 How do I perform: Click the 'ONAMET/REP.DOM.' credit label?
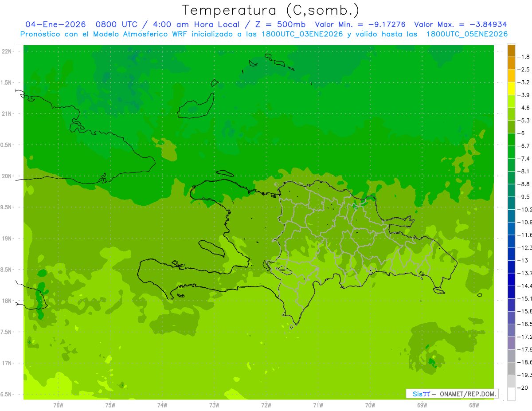pyautogui.click(x=468, y=394)
